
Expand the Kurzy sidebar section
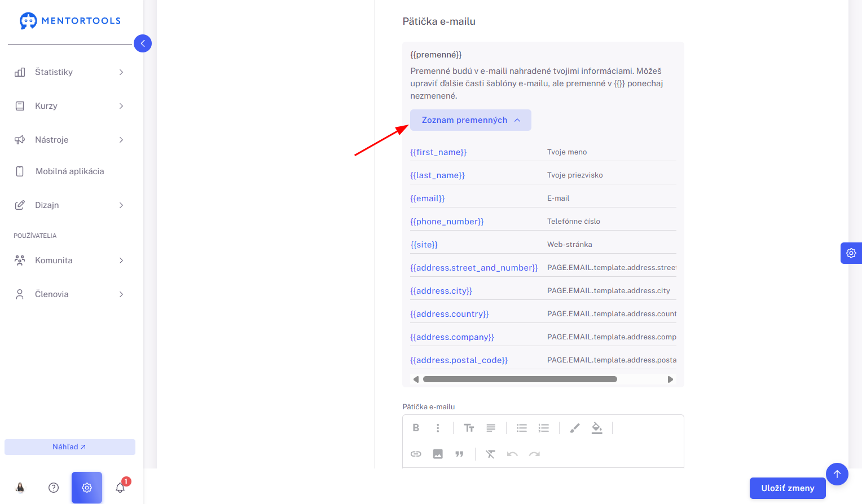click(x=69, y=106)
